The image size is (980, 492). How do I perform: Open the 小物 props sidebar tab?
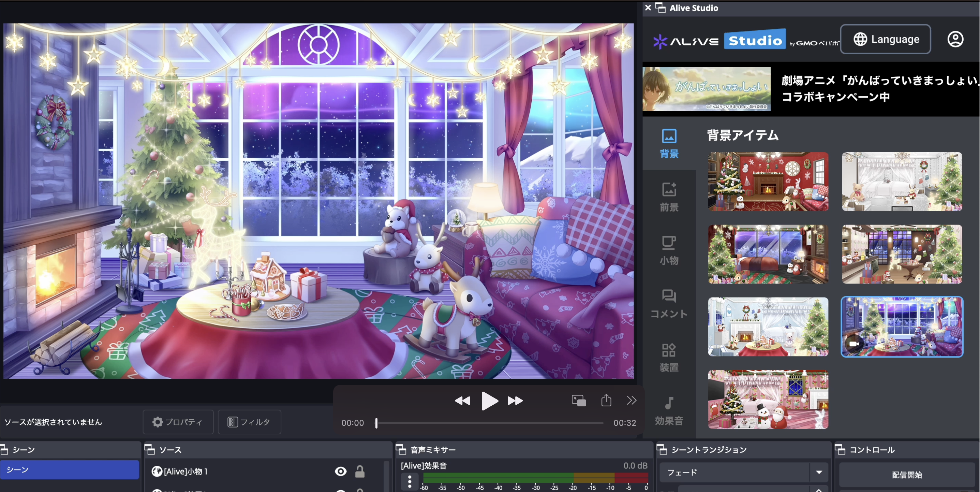click(669, 250)
